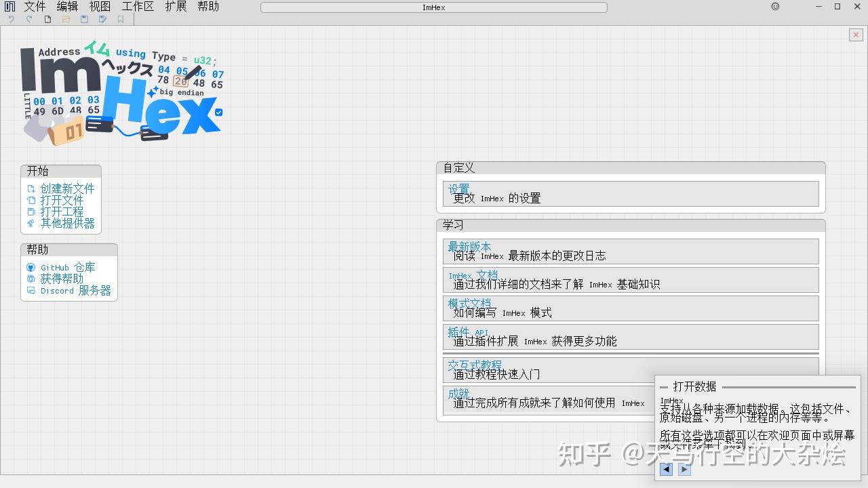Open the 视图 menu
The image size is (868, 488).
click(x=99, y=6)
